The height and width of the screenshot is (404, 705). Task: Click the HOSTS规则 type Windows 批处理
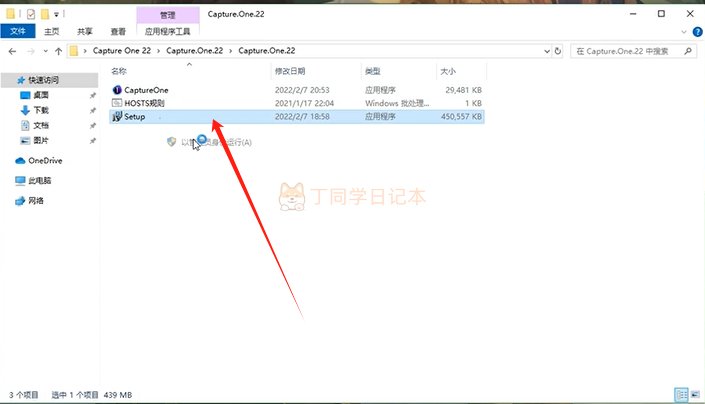click(397, 103)
